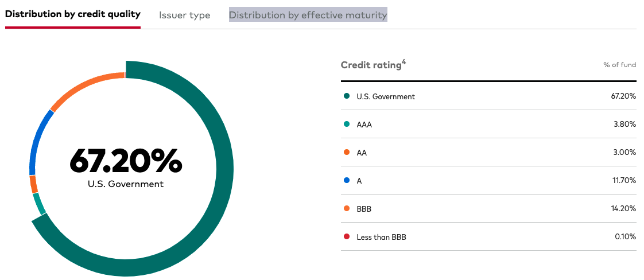Select the small teal AAA donut segment
The height and width of the screenshot is (280, 644).
coord(39,204)
